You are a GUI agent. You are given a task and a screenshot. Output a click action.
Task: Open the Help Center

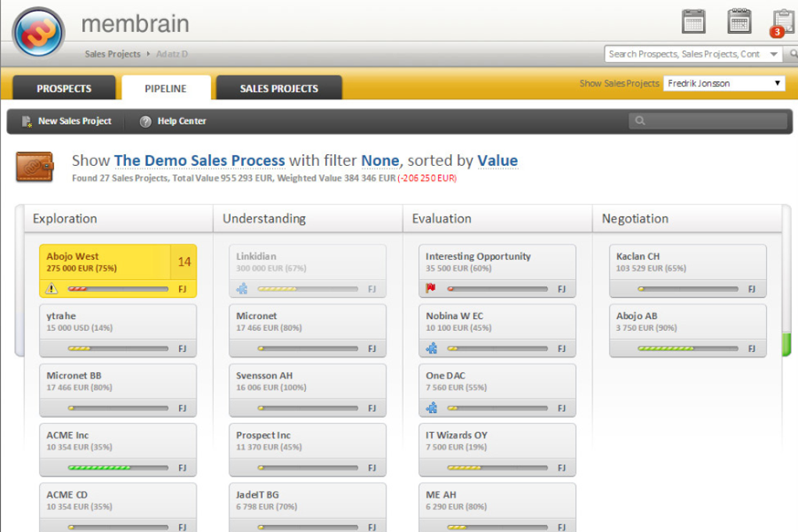173,121
